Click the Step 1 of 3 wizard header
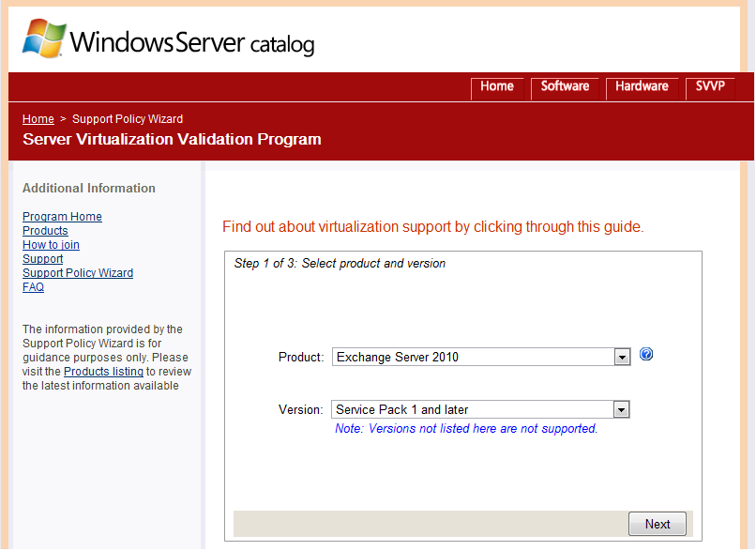Screen dimensions: 756x551 point(340,264)
